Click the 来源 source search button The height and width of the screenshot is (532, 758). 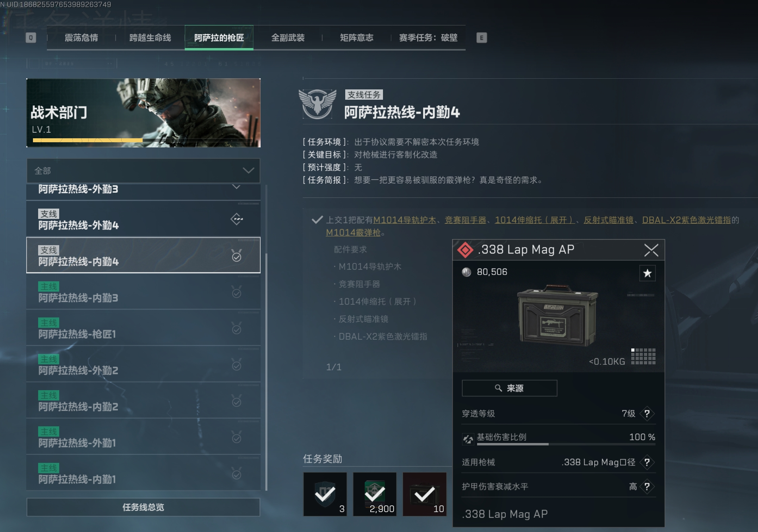point(509,388)
